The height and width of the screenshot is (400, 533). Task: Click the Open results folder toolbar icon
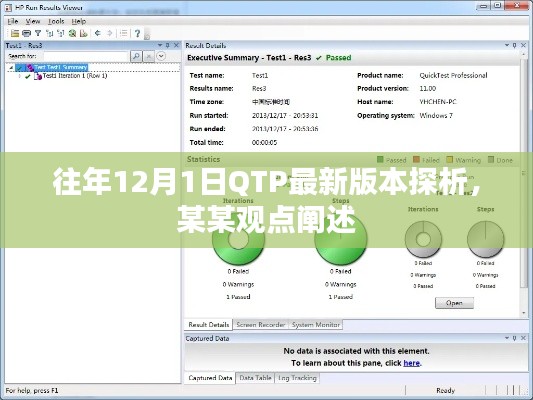click(x=15, y=33)
